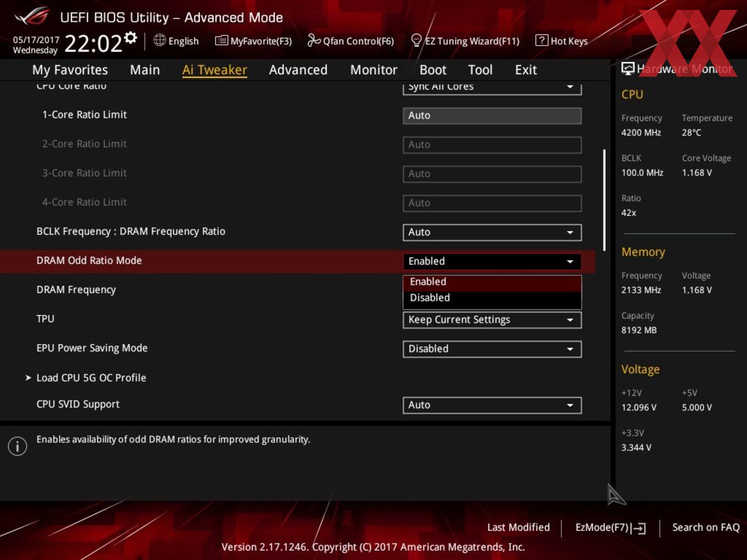Screen dimensions: 747x560
Task: Select the DRAM Odd Ratio Mode label
Action: [x=89, y=260]
